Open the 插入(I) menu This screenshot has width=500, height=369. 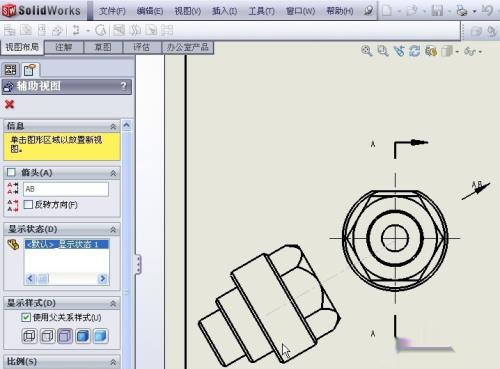224,11
